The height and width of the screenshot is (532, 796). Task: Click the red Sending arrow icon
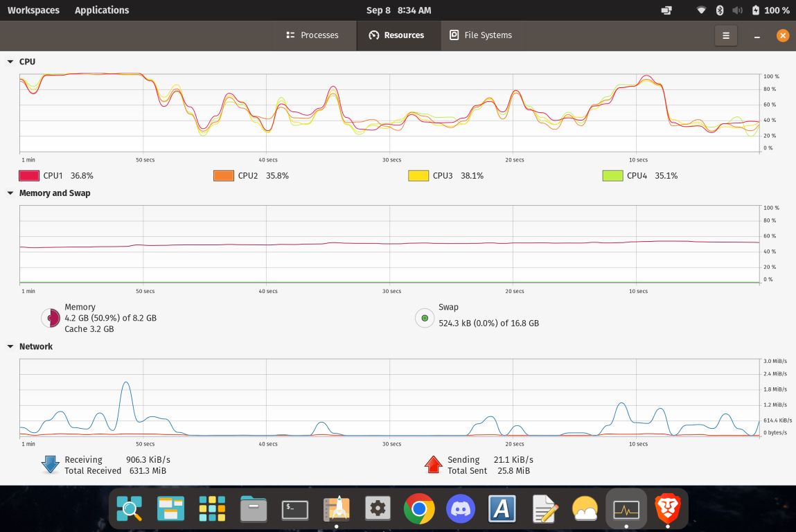click(x=433, y=465)
